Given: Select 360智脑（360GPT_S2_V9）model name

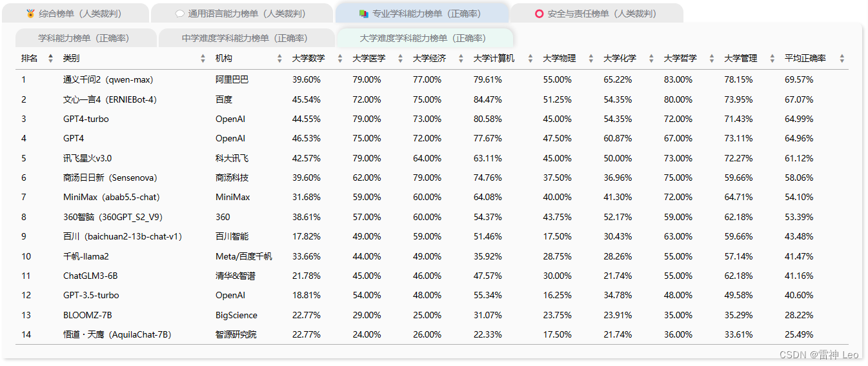Looking at the screenshot, I should tap(113, 217).
